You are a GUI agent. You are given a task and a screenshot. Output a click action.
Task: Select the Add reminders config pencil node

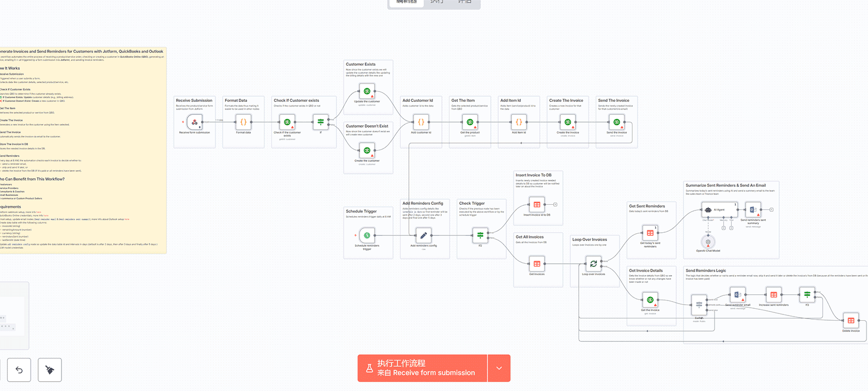[423, 235]
